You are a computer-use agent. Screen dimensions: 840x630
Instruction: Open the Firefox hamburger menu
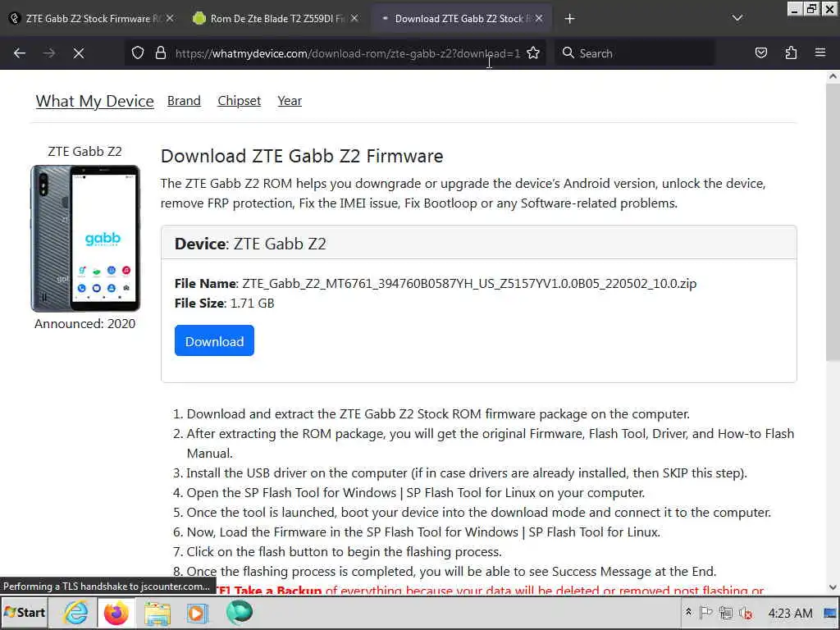(x=819, y=53)
